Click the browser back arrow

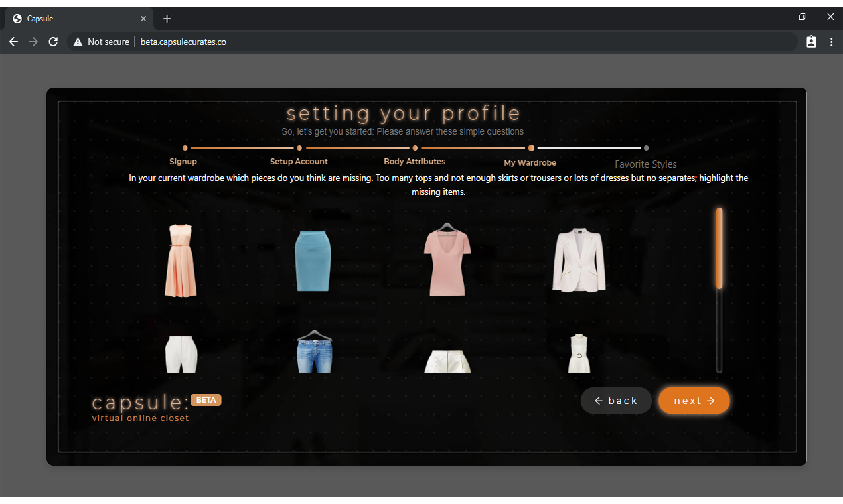[13, 42]
